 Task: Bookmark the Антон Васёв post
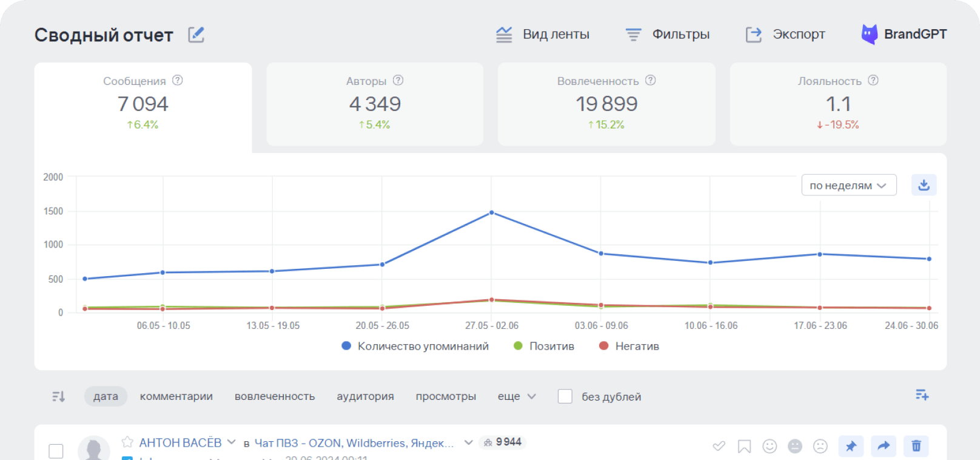[744, 447]
